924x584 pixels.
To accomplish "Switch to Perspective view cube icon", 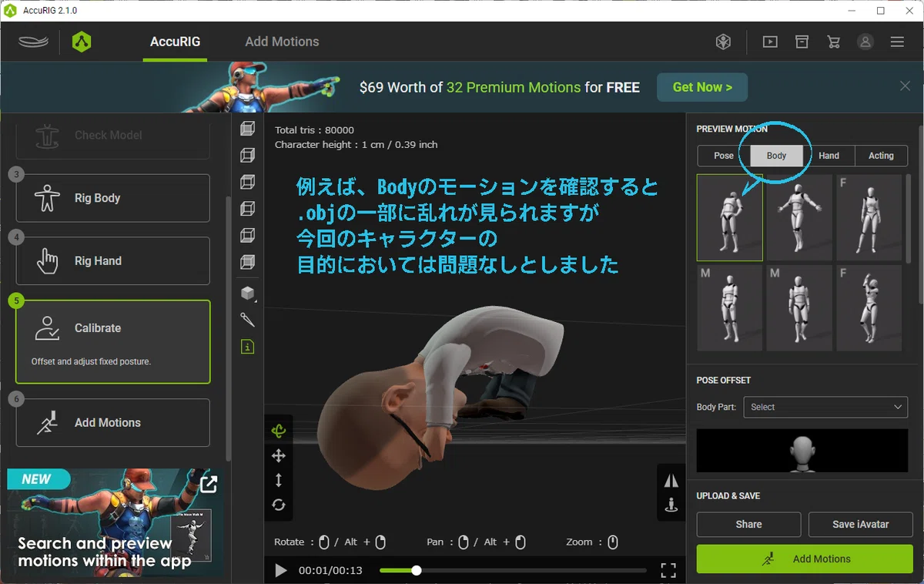I will click(247, 129).
